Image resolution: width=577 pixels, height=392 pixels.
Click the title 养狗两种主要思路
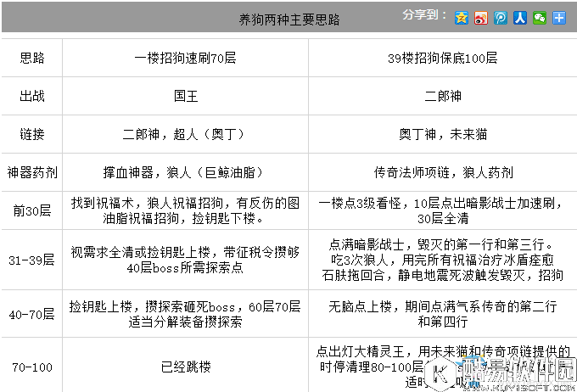pos(289,20)
